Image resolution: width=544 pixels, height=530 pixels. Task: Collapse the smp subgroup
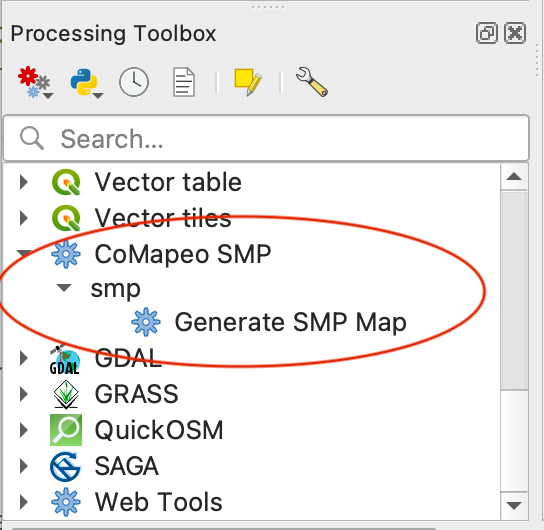[64, 288]
